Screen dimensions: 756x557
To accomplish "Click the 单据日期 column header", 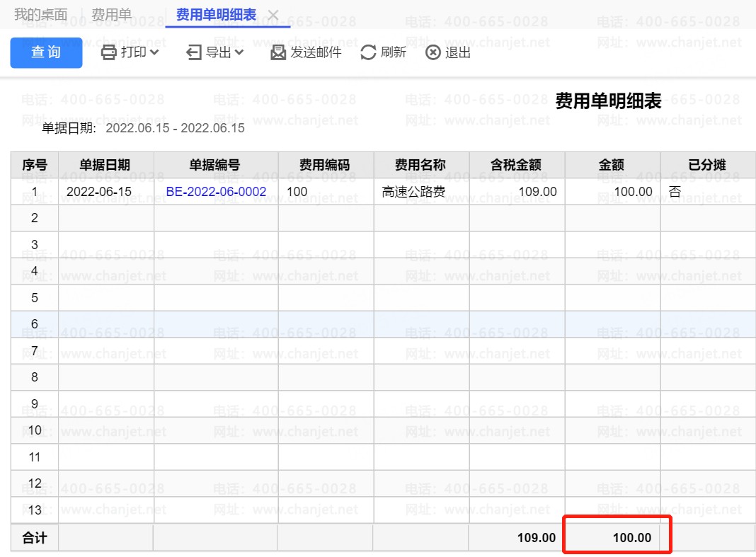I will tap(105, 165).
